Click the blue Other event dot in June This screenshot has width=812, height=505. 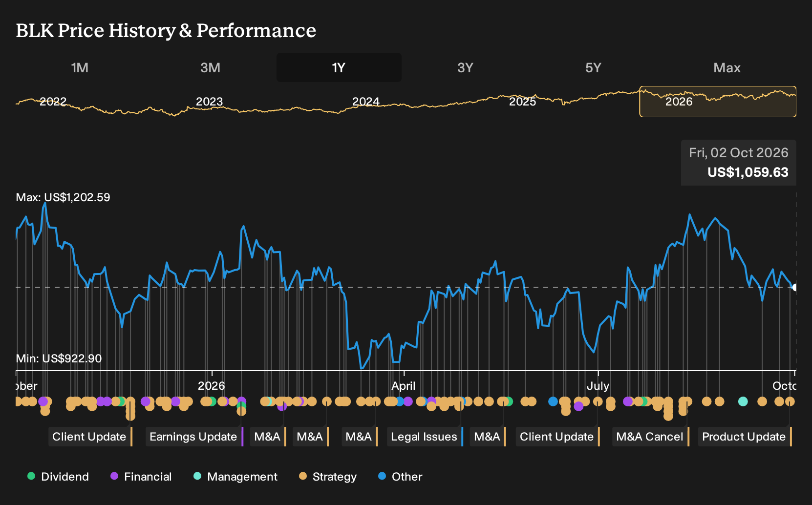point(553,401)
